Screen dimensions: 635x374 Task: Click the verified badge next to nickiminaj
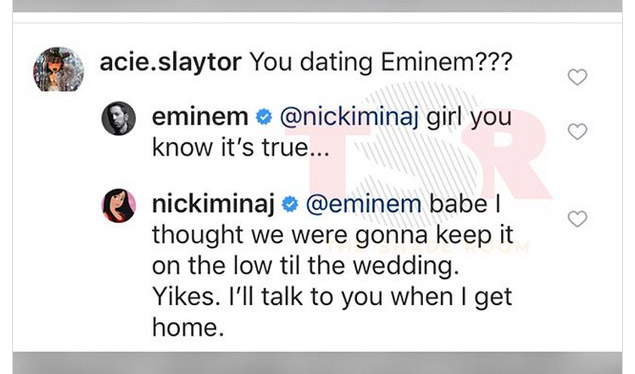pos(290,204)
